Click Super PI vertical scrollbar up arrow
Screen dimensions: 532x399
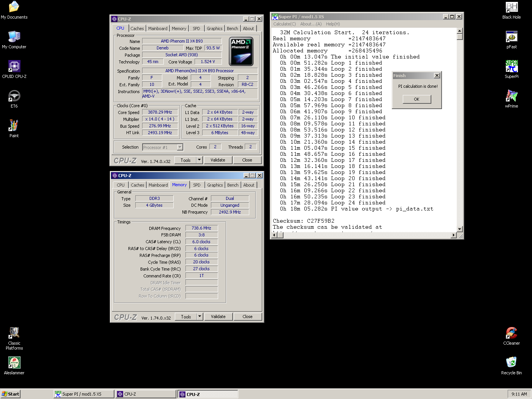pyautogui.click(x=460, y=31)
